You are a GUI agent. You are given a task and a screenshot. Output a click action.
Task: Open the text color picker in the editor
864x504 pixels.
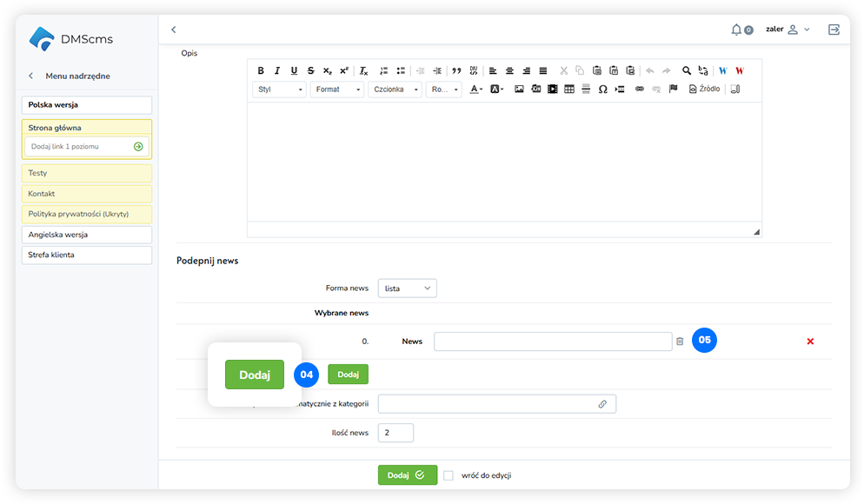pyautogui.click(x=476, y=90)
